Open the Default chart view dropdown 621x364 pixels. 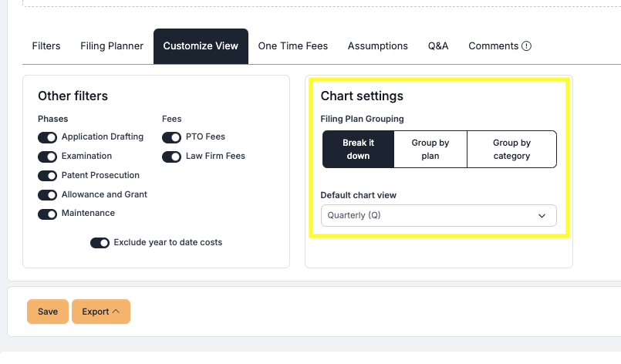click(438, 215)
